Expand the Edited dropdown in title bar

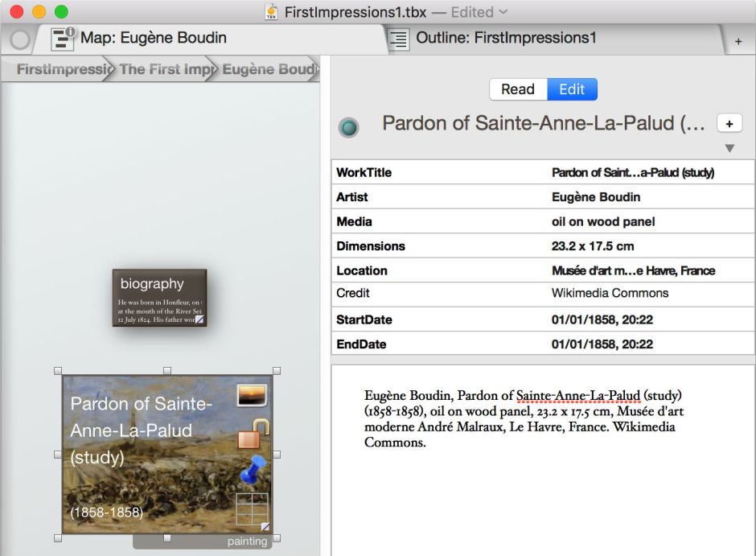coord(503,12)
